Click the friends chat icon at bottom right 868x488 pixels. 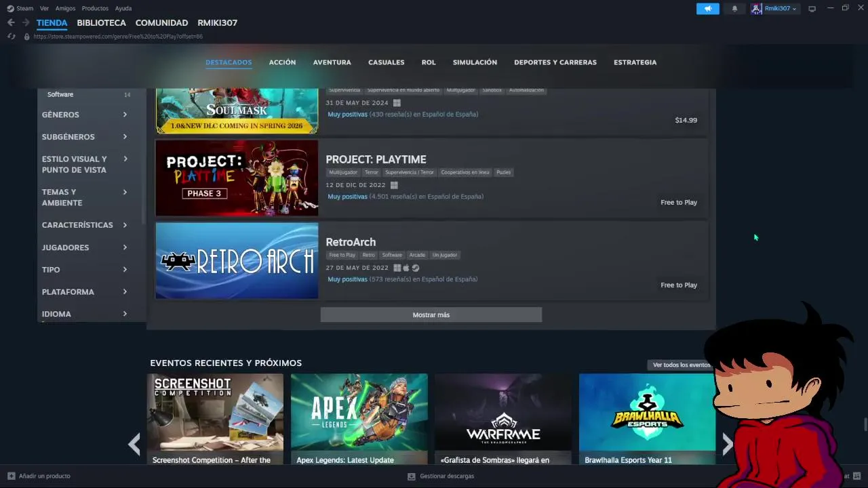(x=857, y=476)
